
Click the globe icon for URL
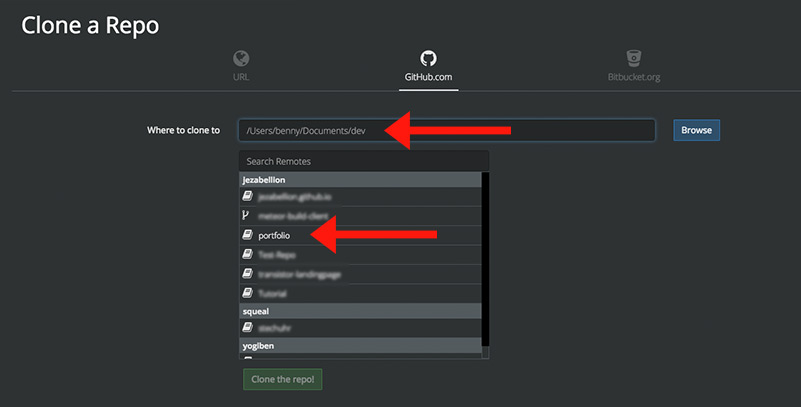(241, 58)
